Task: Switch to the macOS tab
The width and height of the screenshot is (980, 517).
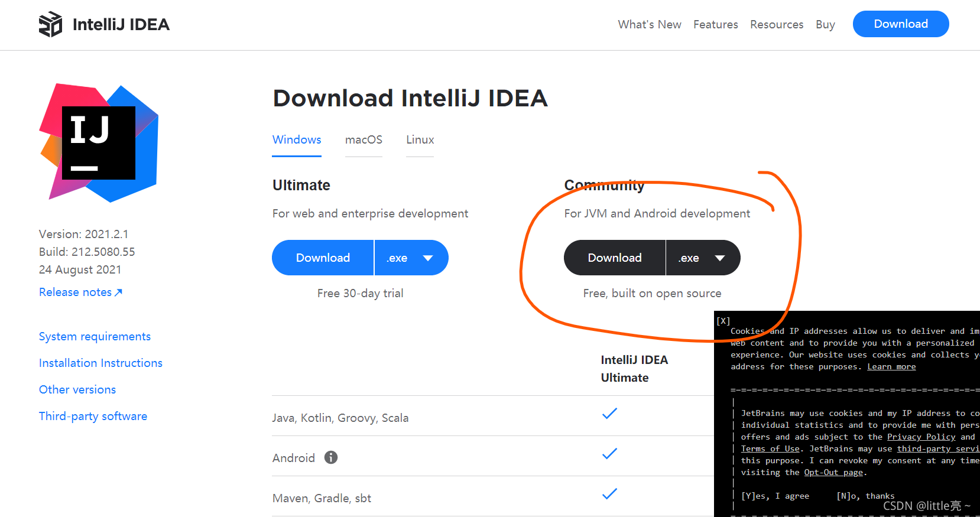Action: (364, 140)
